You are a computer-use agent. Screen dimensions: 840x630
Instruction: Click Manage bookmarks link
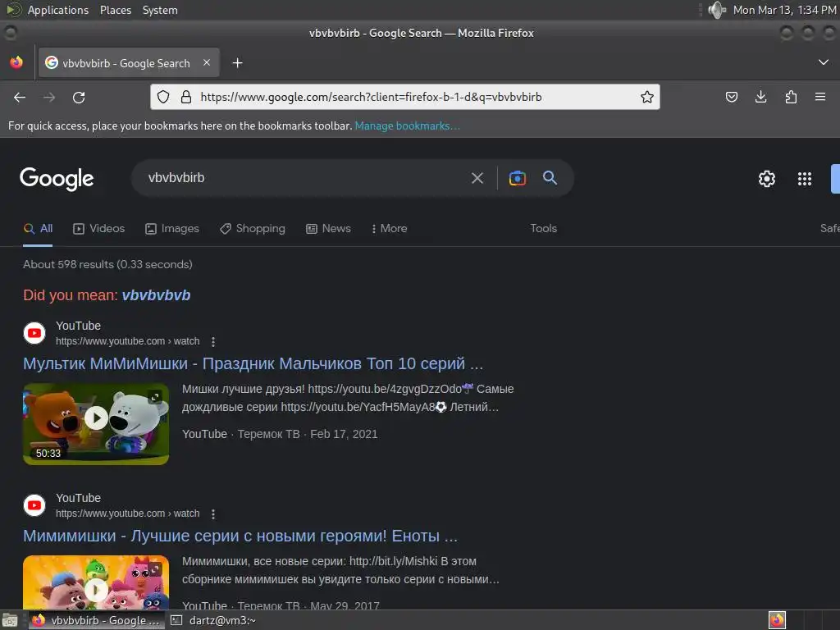click(x=407, y=126)
